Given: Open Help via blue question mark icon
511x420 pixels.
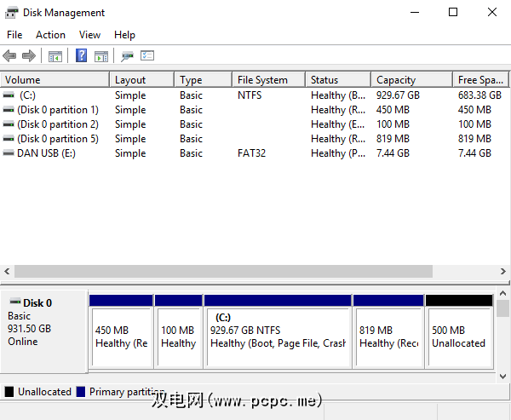Looking at the screenshot, I should click(81, 56).
